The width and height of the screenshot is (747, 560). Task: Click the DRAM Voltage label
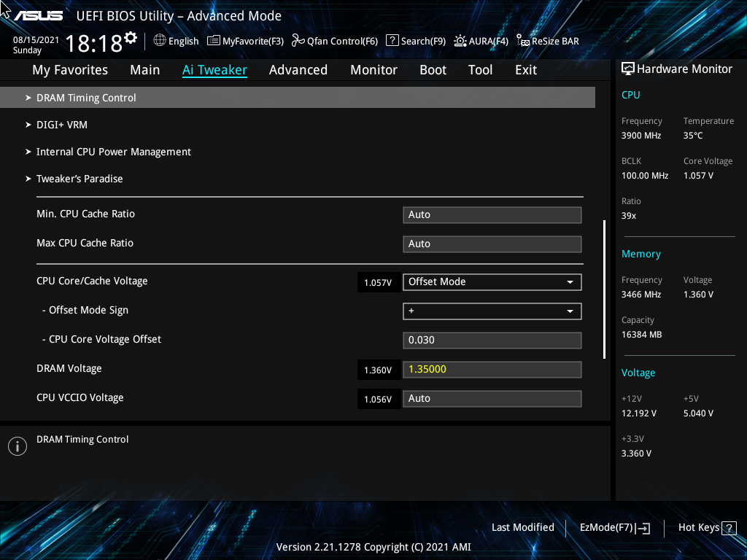pyautogui.click(x=69, y=368)
